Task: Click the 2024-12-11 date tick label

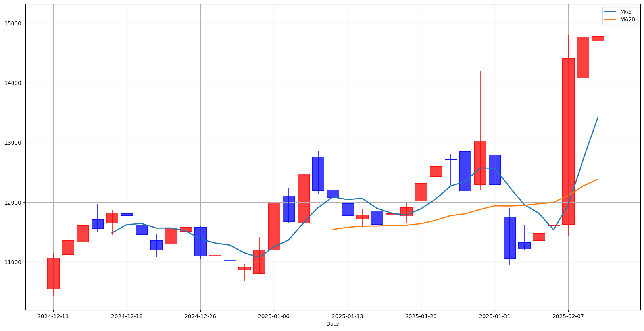Action: 53,316
